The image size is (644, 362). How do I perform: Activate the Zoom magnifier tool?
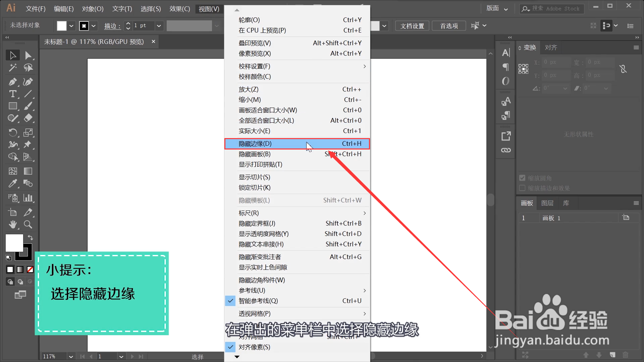[x=28, y=225]
